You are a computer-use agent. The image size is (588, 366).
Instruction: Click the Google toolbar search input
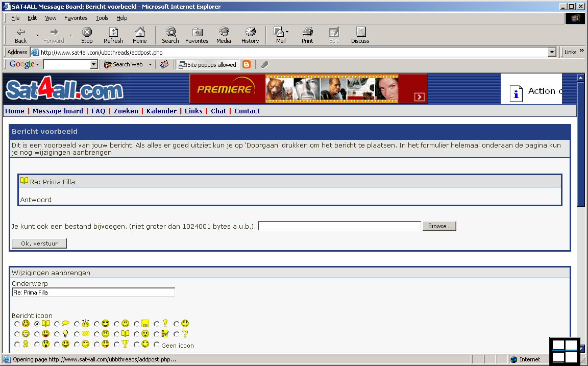67,64
